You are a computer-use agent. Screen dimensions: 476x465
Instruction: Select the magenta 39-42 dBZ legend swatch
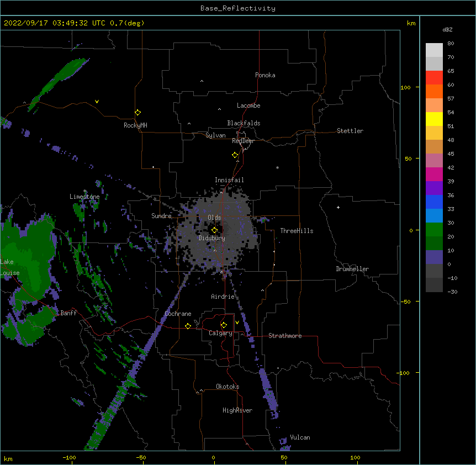click(434, 174)
